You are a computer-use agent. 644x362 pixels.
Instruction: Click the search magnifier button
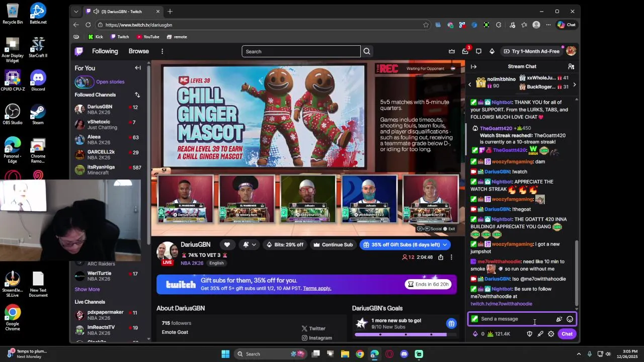[x=367, y=51]
